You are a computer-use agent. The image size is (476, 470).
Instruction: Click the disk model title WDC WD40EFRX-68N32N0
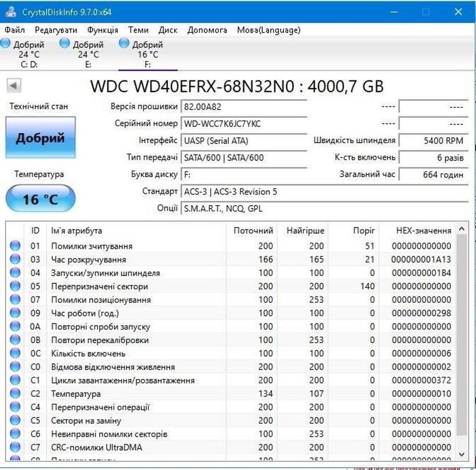(193, 86)
